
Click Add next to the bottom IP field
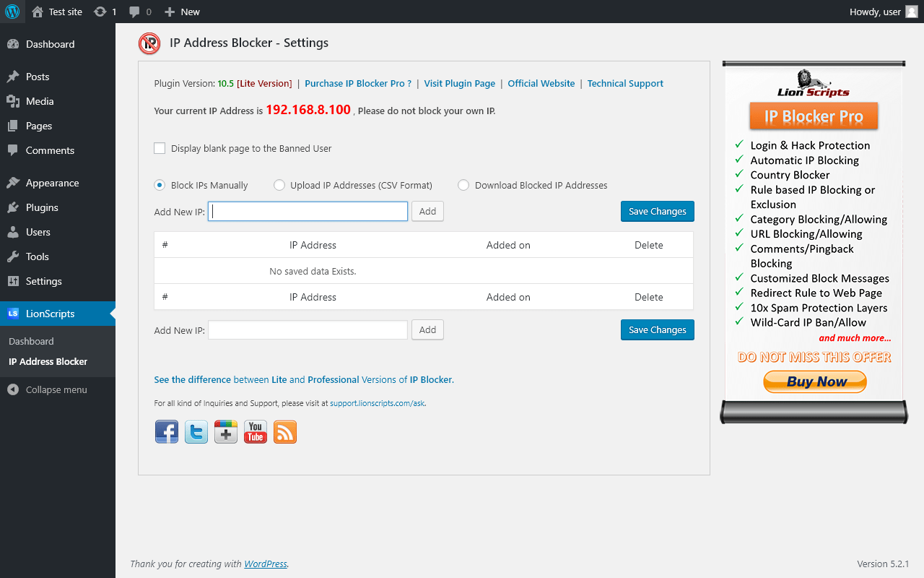[x=427, y=329]
